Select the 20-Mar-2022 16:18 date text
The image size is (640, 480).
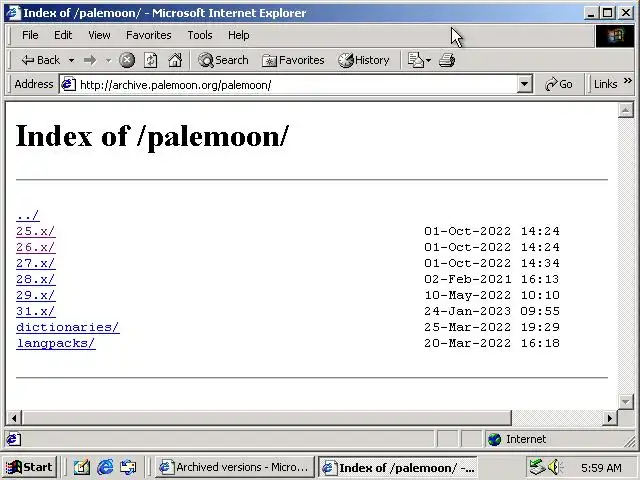[492, 343]
